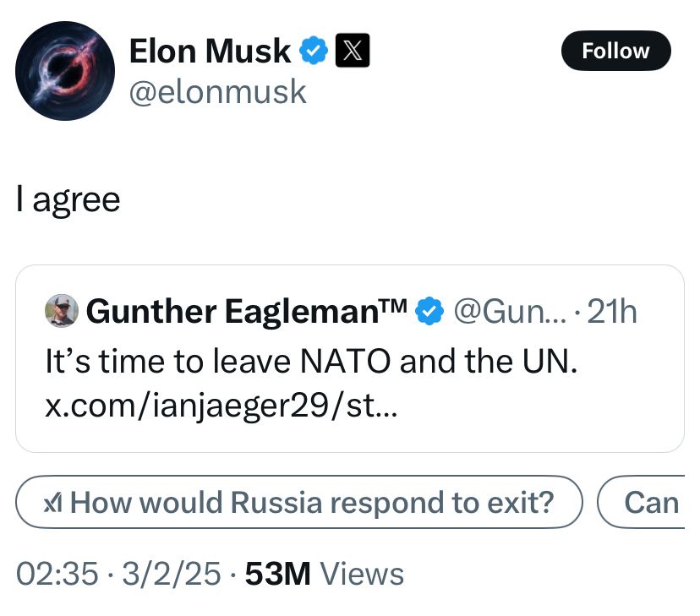This screenshot has width=700, height=616.
Task: Open Gunther Eagleman's small avatar photo
Action: [62, 311]
